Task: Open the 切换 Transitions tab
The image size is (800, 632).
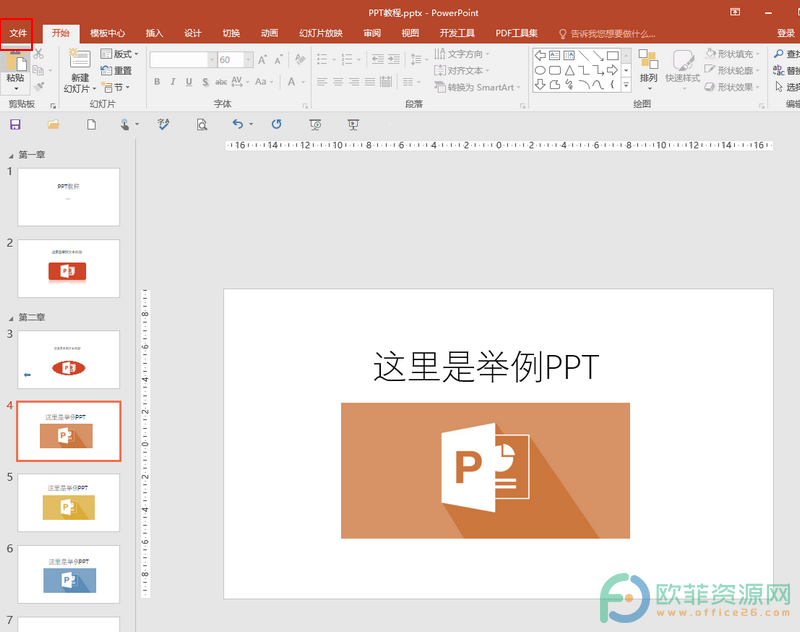Action: pyautogui.click(x=231, y=33)
